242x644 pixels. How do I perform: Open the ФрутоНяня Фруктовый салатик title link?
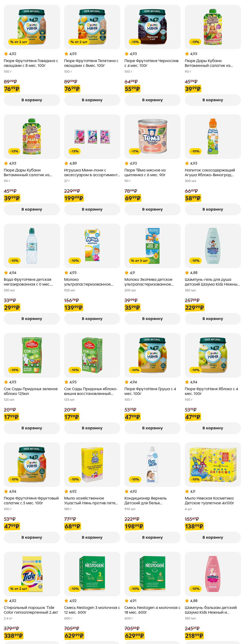tap(31, 500)
